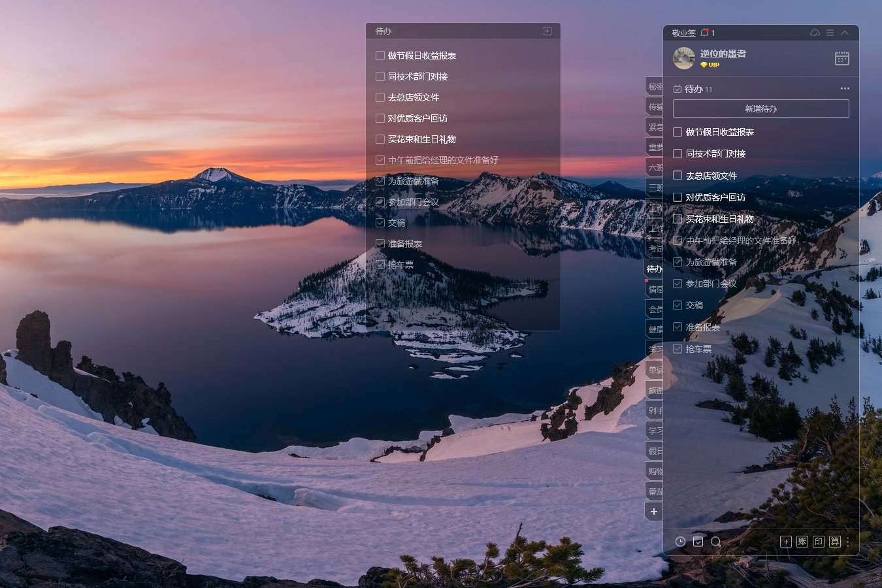Tick 去总店领文件 in the floating 待办 note

(x=380, y=97)
